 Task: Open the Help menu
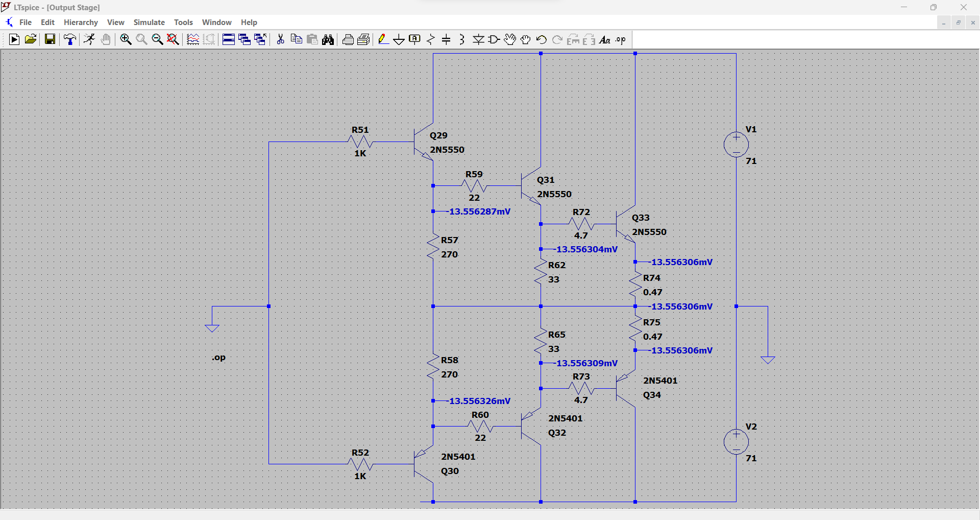click(249, 22)
